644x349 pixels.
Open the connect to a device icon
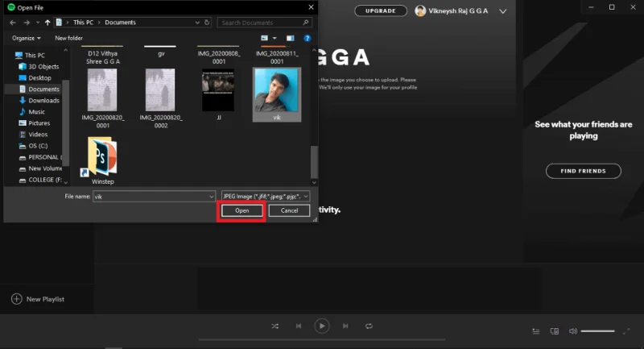click(x=555, y=331)
